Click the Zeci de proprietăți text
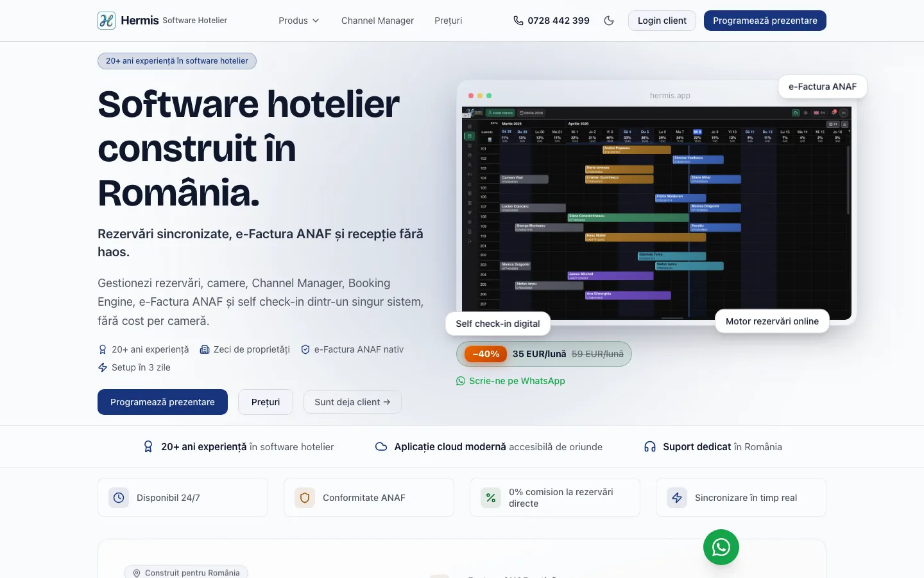The height and width of the screenshot is (578, 924). [x=252, y=349]
